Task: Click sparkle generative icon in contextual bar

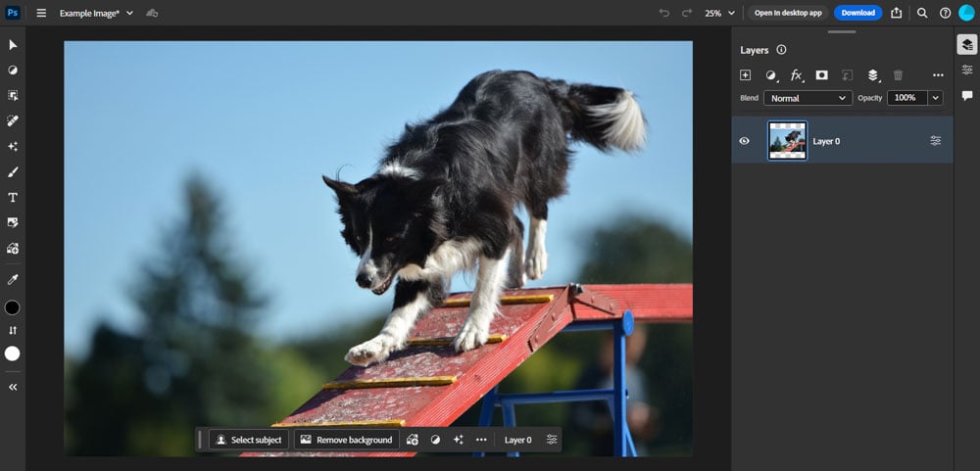Action: [458, 440]
